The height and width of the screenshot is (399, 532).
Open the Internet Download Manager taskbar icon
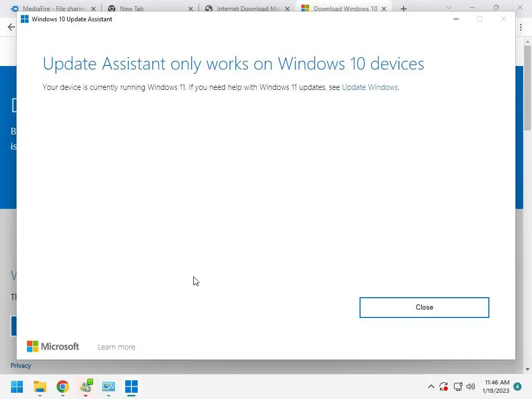[x=86, y=387]
